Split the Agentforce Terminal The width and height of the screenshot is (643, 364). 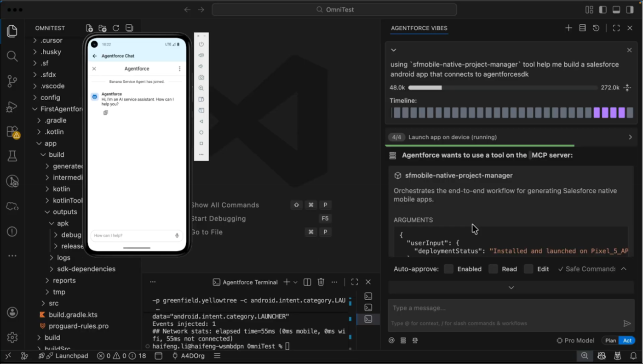coord(307,282)
